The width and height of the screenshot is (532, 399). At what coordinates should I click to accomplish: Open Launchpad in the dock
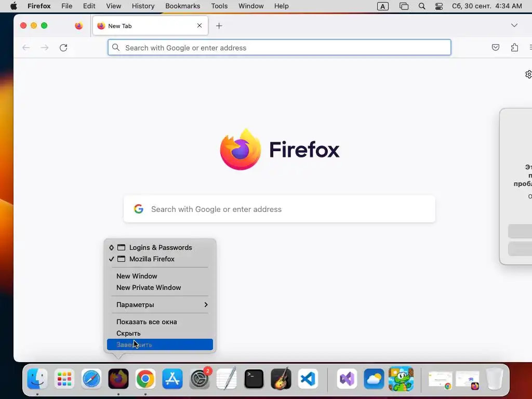pyautogui.click(x=64, y=379)
